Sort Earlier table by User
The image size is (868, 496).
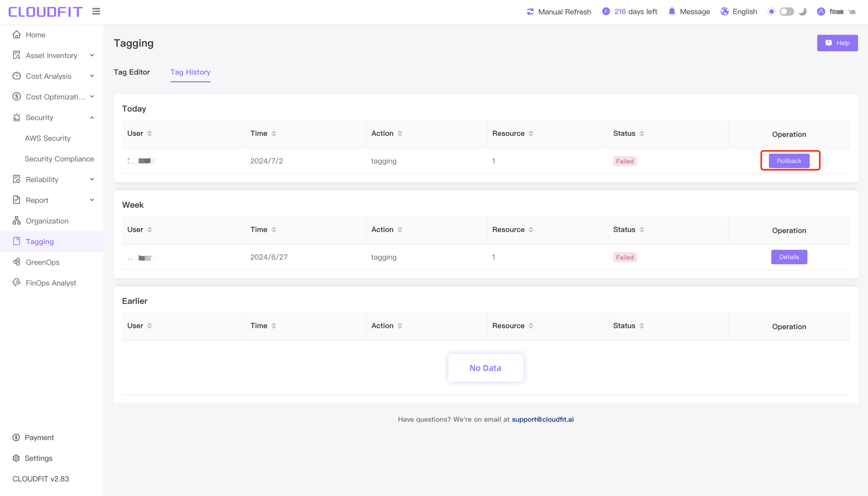(149, 326)
